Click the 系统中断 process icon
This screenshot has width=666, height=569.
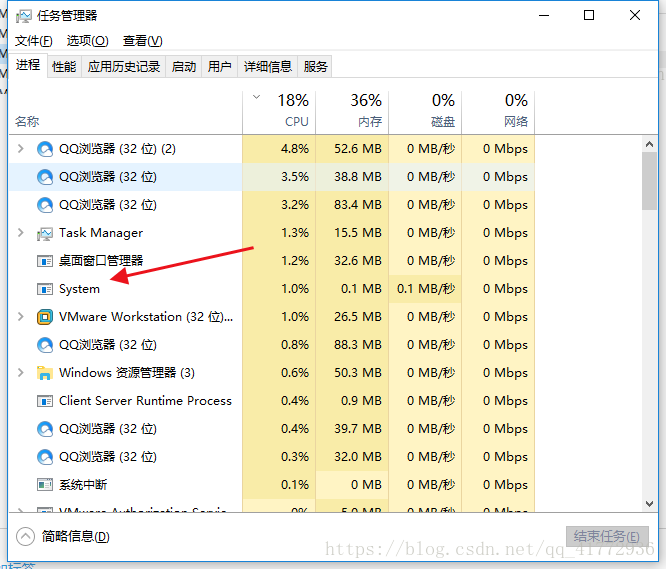point(45,484)
